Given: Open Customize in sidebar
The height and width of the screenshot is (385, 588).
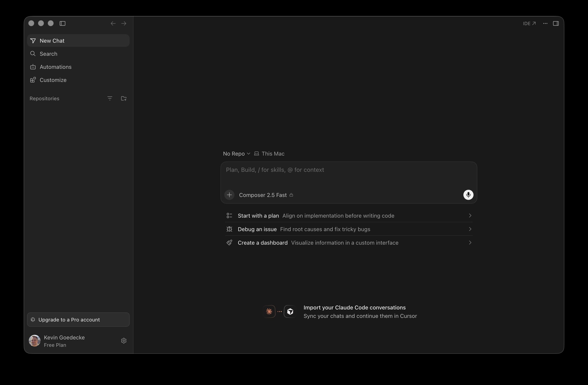Looking at the screenshot, I should coord(78,80).
